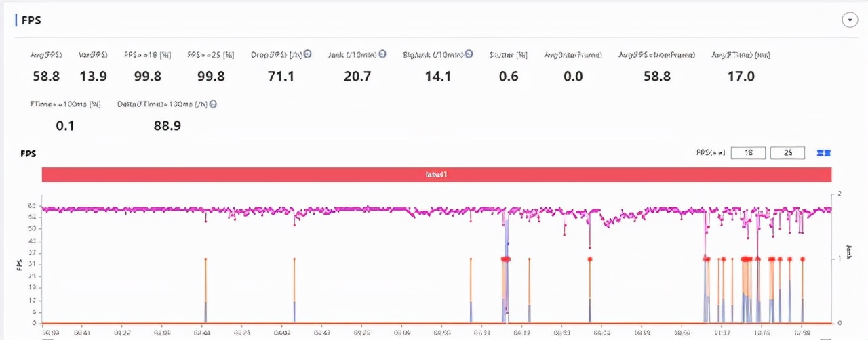
Task: Select the red label1 bar
Action: [x=437, y=174]
